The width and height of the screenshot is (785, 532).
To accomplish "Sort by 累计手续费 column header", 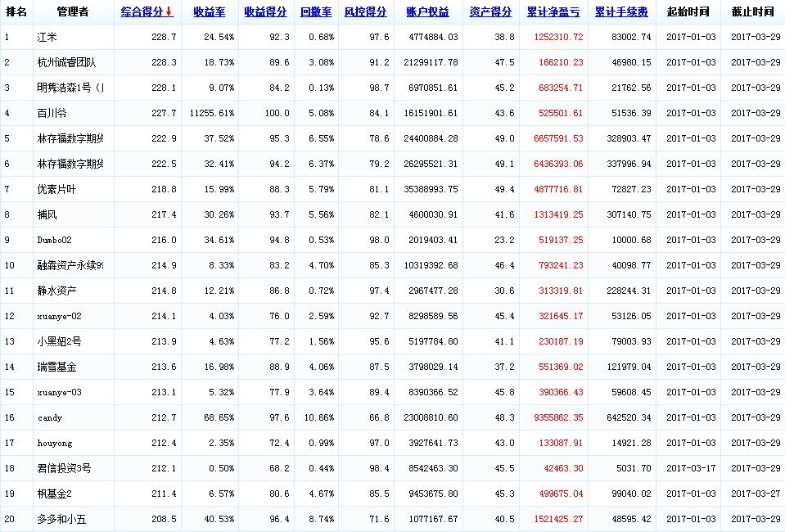I will click(621, 11).
